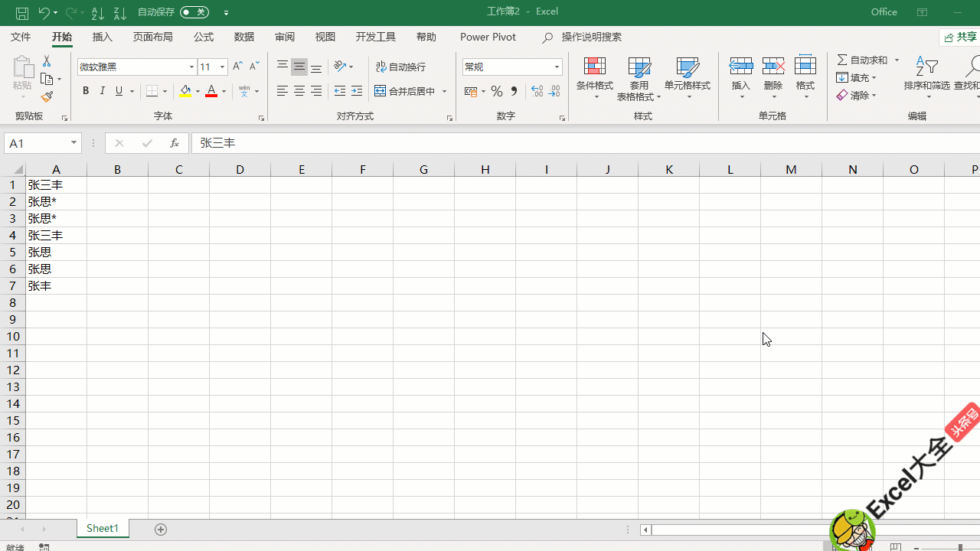Click the Undo arrow icon

44,13
